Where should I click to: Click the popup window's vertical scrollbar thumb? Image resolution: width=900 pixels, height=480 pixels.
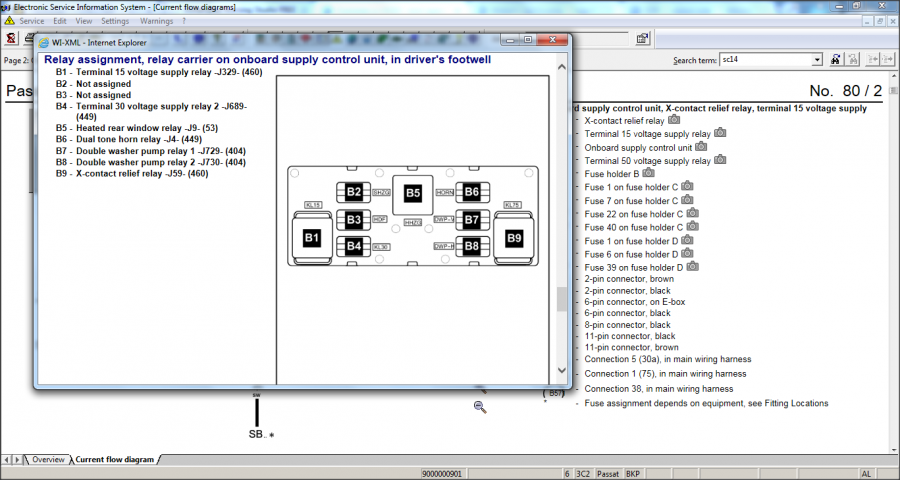coord(562,299)
